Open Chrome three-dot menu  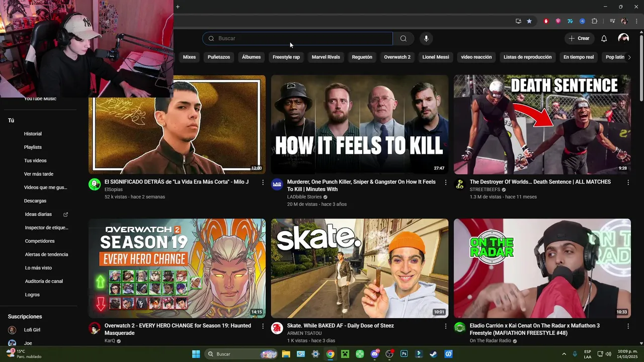click(x=636, y=21)
